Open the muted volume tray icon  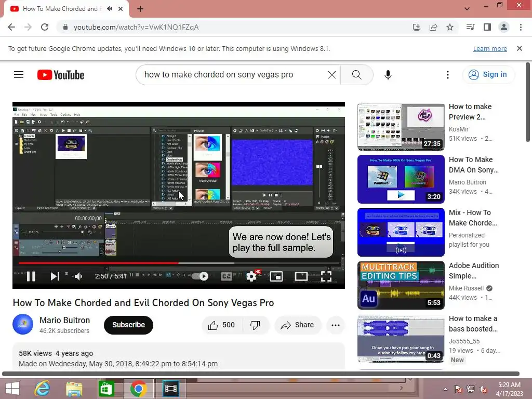(483, 389)
